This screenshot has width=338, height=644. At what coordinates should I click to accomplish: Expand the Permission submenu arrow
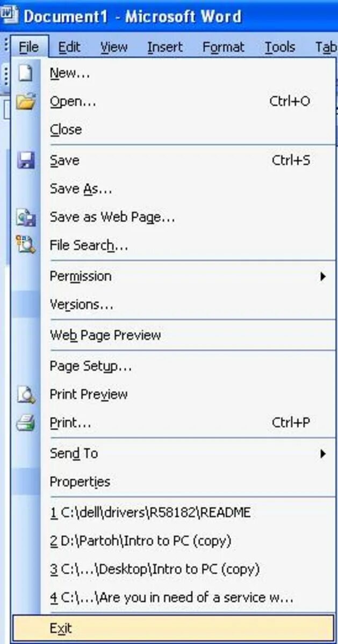(322, 276)
